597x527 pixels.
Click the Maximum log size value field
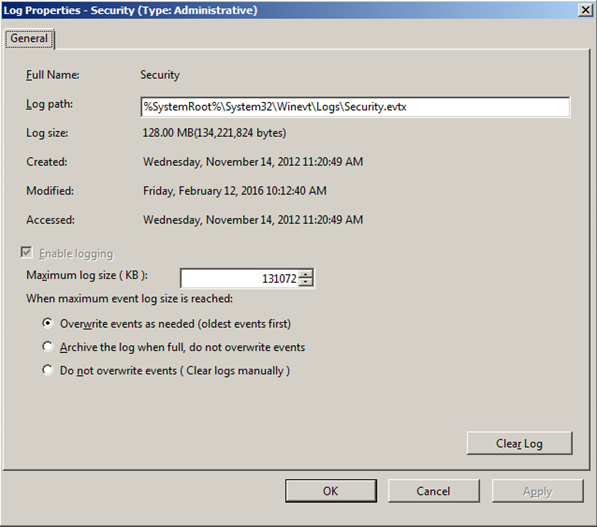(x=240, y=279)
